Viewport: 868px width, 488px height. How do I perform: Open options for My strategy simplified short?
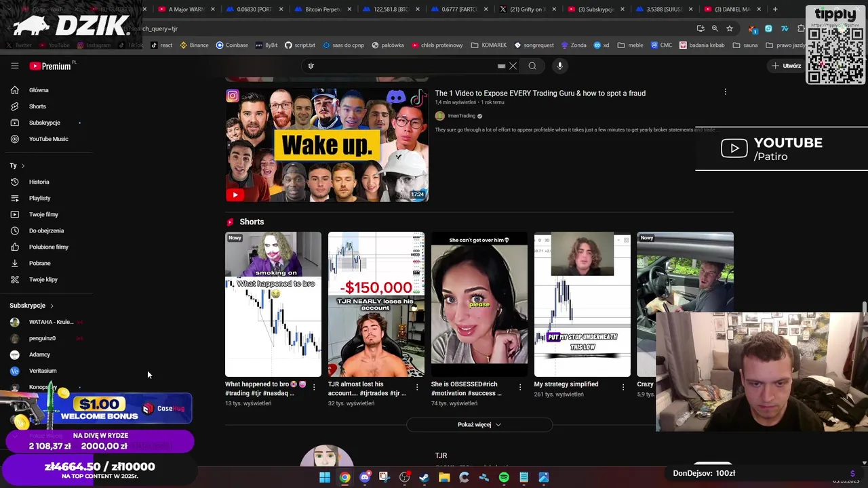pyautogui.click(x=623, y=387)
